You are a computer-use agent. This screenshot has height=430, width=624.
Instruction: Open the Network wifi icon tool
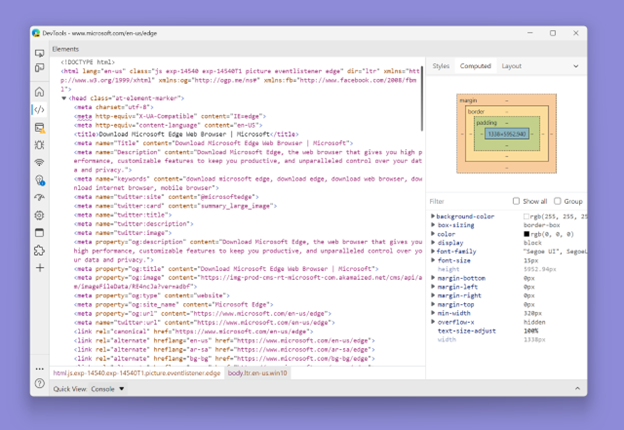click(x=40, y=162)
